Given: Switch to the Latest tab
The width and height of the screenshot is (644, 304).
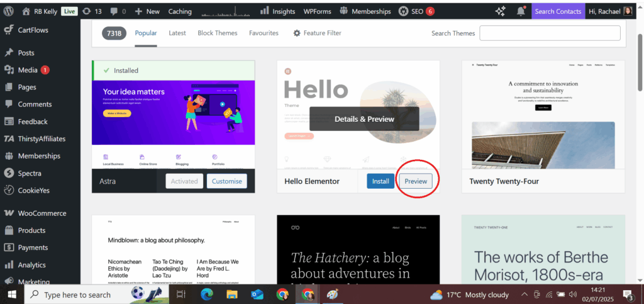Looking at the screenshot, I should (177, 33).
